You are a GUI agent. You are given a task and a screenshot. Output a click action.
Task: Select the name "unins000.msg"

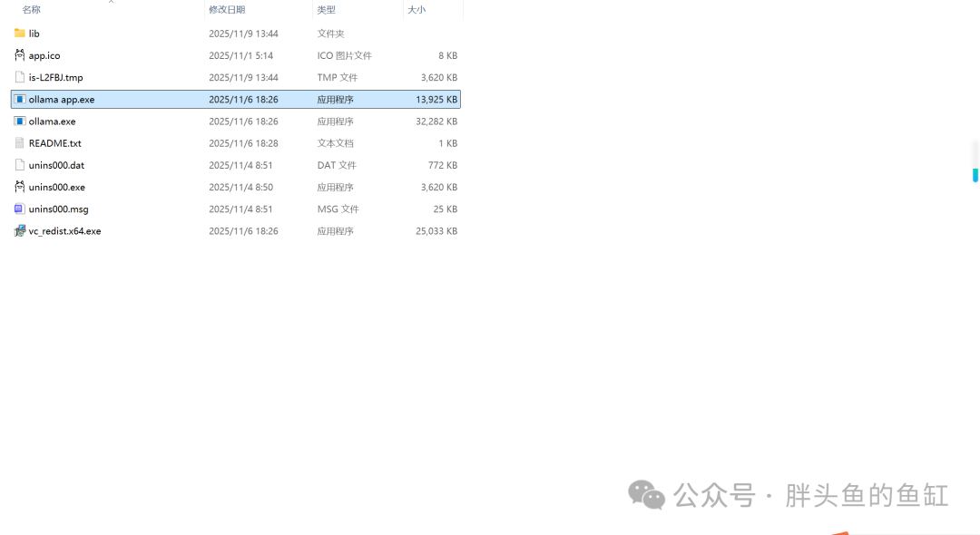(x=59, y=209)
